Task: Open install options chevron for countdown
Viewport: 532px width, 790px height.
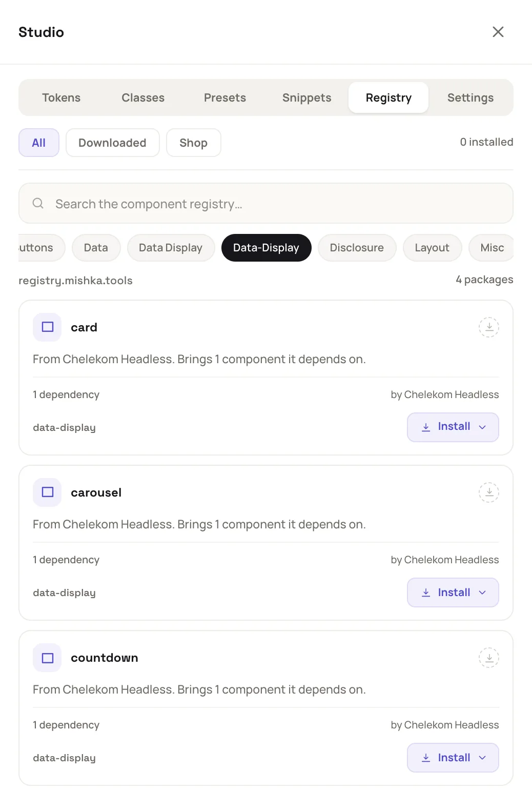Action: [482, 758]
